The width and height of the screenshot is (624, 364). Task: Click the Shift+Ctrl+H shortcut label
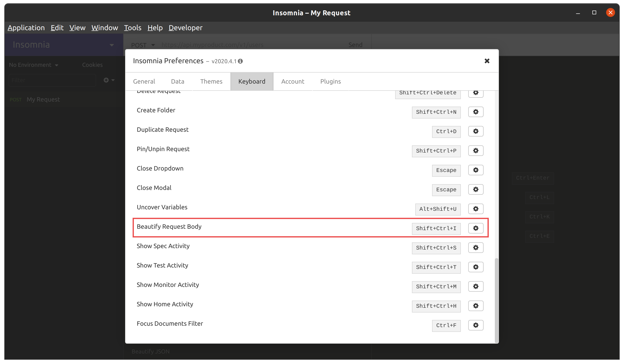pos(436,306)
